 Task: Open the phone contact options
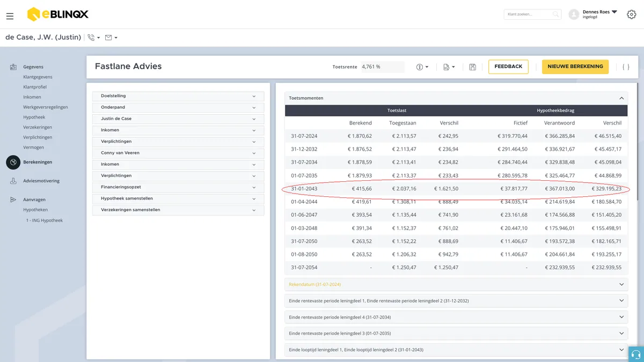click(94, 38)
